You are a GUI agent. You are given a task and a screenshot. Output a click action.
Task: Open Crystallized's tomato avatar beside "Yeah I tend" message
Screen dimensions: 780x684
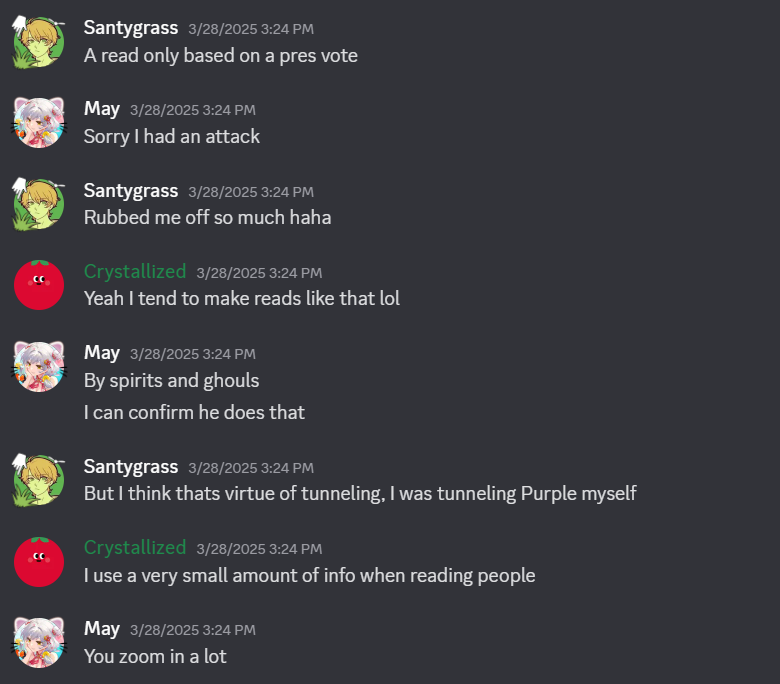(39, 284)
